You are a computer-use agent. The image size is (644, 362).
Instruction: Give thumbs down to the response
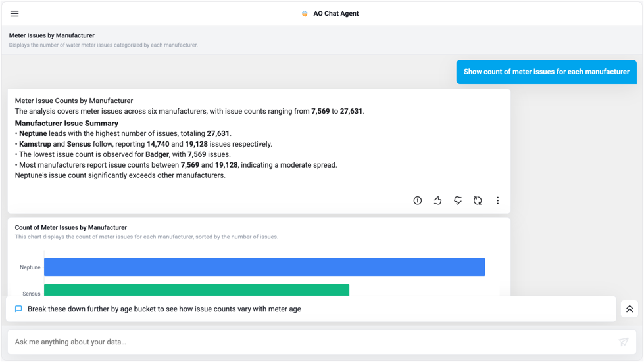tap(458, 200)
